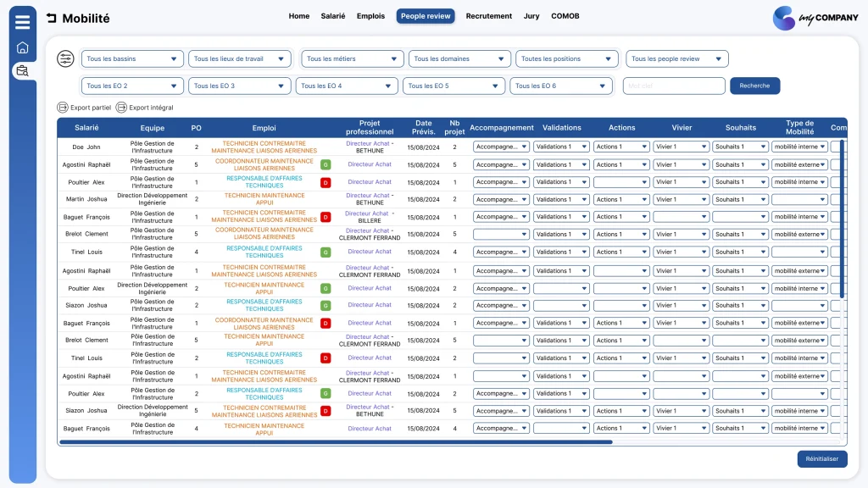
Task: Click the Réinitialiser button
Action: [822, 458]
